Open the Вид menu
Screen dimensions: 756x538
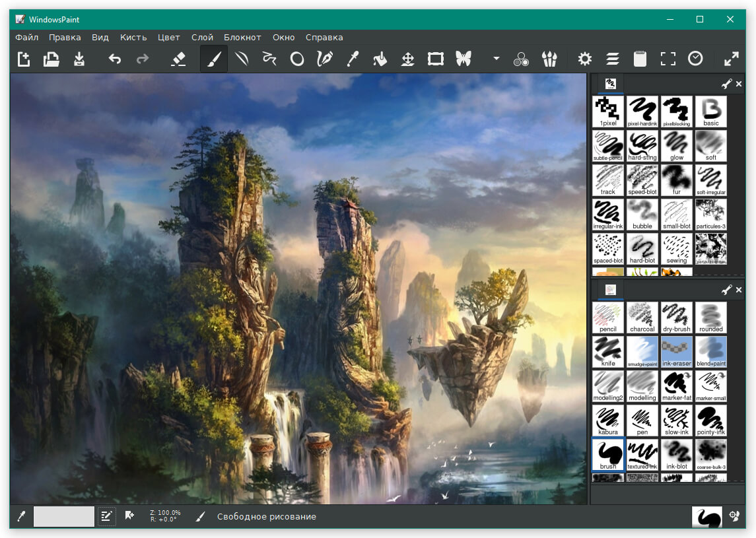coord(100,37)
